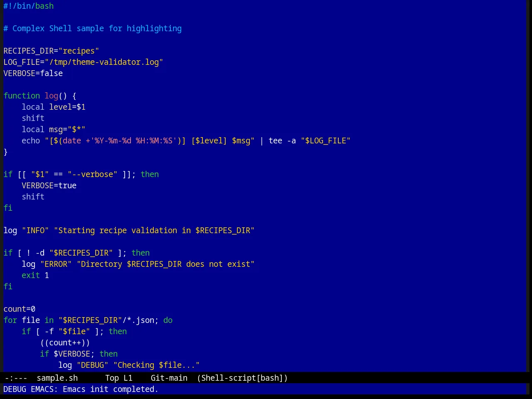Click 'if $VERBOSE; then' line
The height and width of the screenshot is (399, 532).
click(79, 354)
